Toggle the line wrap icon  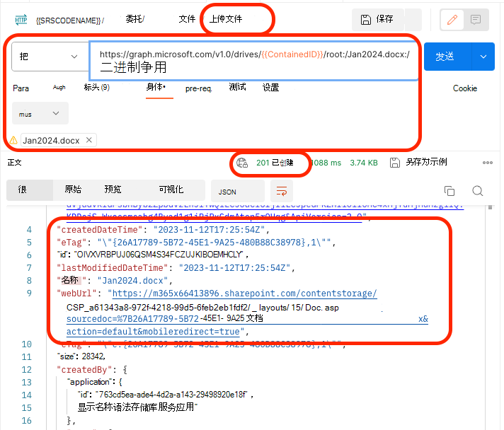coord(282,191)
